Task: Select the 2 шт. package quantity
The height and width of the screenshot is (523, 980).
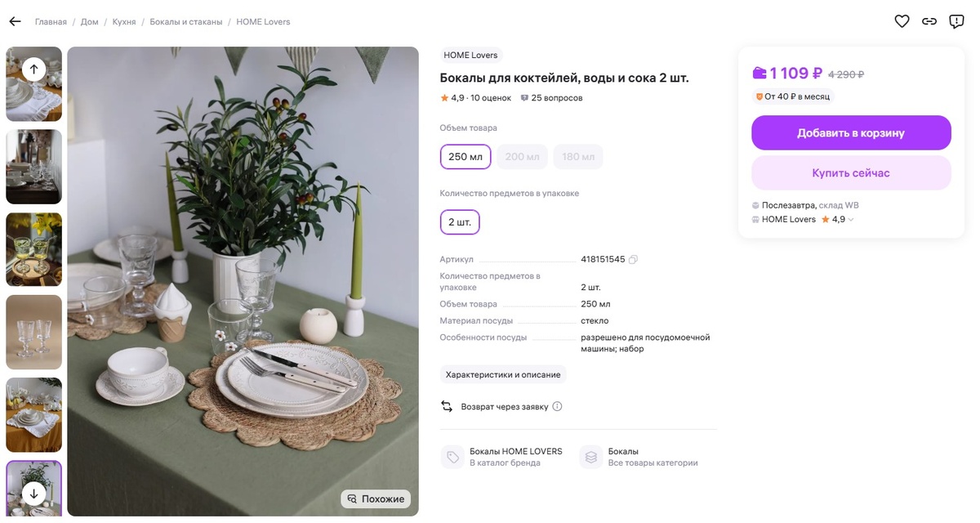Action: click(460, 222)
